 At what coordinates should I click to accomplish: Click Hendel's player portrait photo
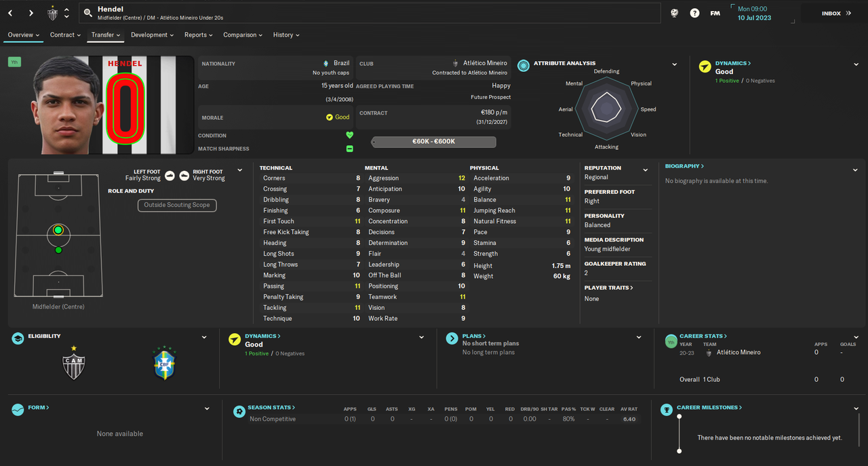[66, 105]
